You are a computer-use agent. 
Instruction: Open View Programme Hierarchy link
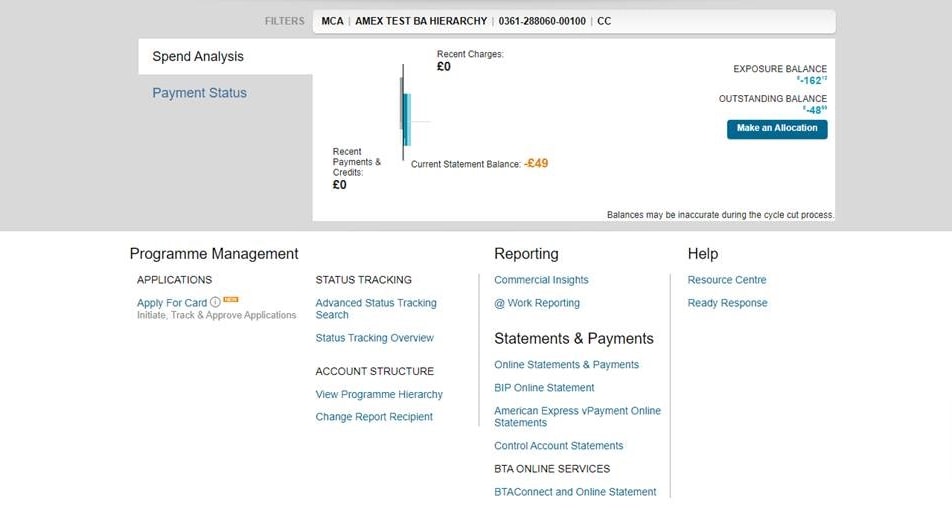pyautogui.click(x=379, y=395)
